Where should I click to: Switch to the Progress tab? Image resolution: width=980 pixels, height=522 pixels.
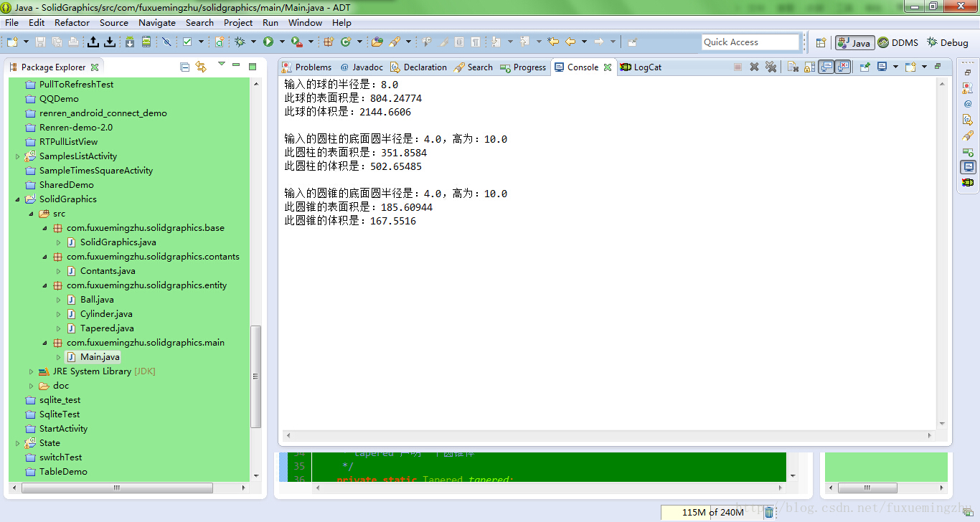click(x=523, y=67)
